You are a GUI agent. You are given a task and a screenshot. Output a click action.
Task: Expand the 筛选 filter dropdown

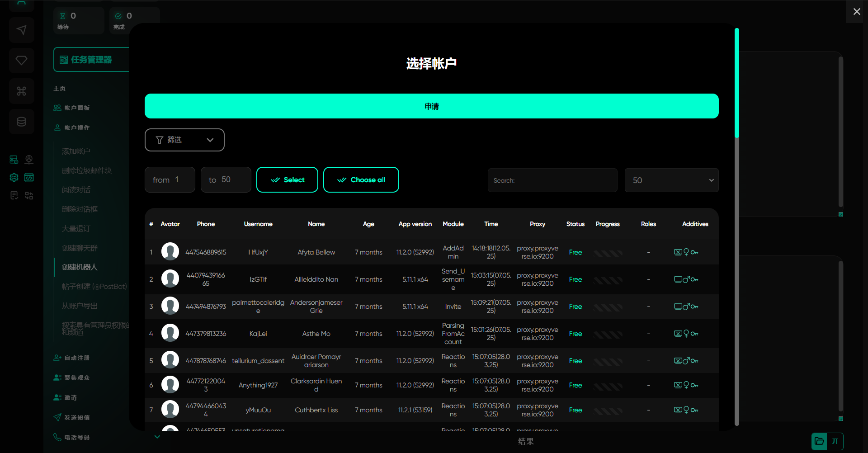click(184, 140)
